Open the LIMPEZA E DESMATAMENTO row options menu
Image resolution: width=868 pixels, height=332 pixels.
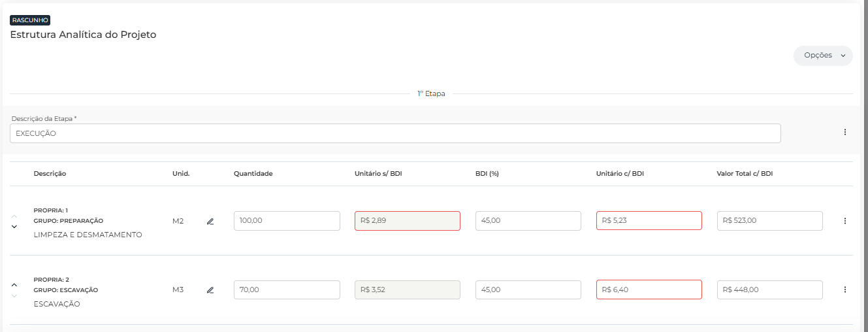point(844,221)
